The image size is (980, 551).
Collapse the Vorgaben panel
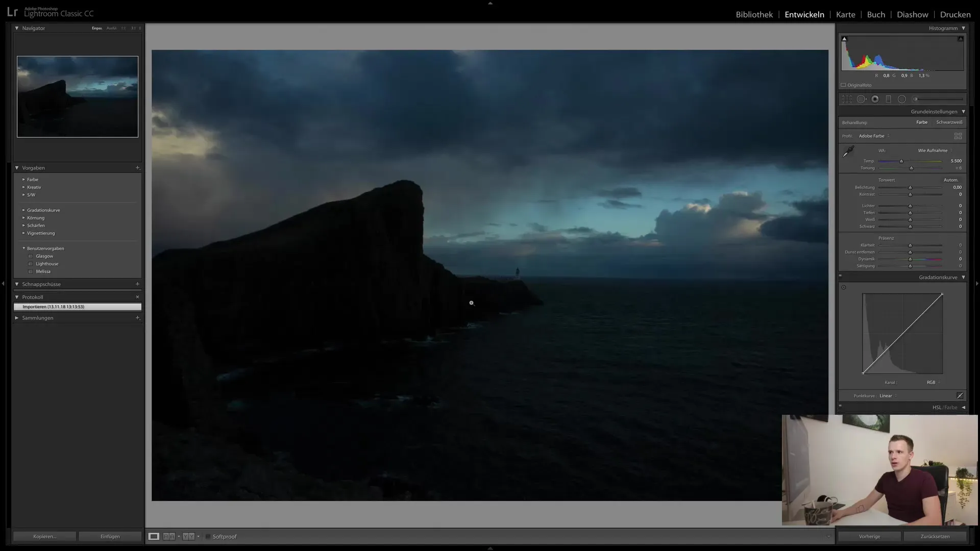click(x=17, y=167)
